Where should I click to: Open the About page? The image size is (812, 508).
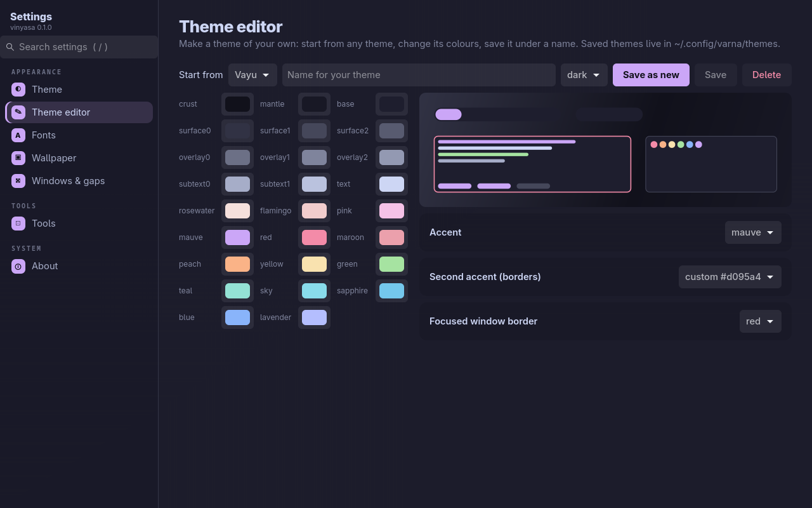click(x=79, y=266)
